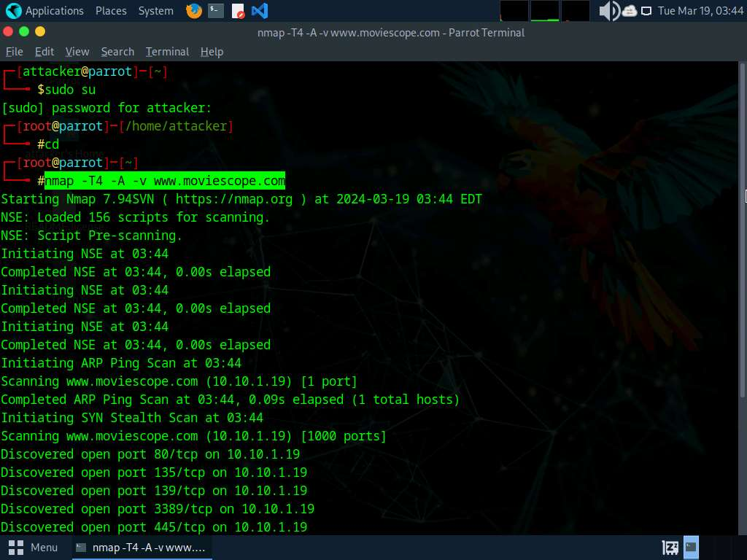
Task: Expand the Places menu
Action: click(110, 11)
